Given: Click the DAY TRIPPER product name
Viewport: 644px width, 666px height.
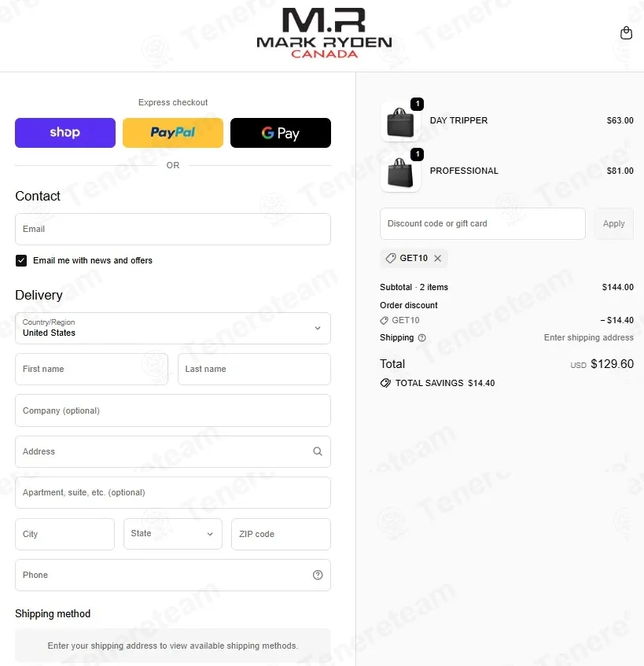Looking at the screenshot, I should point(458,120).
